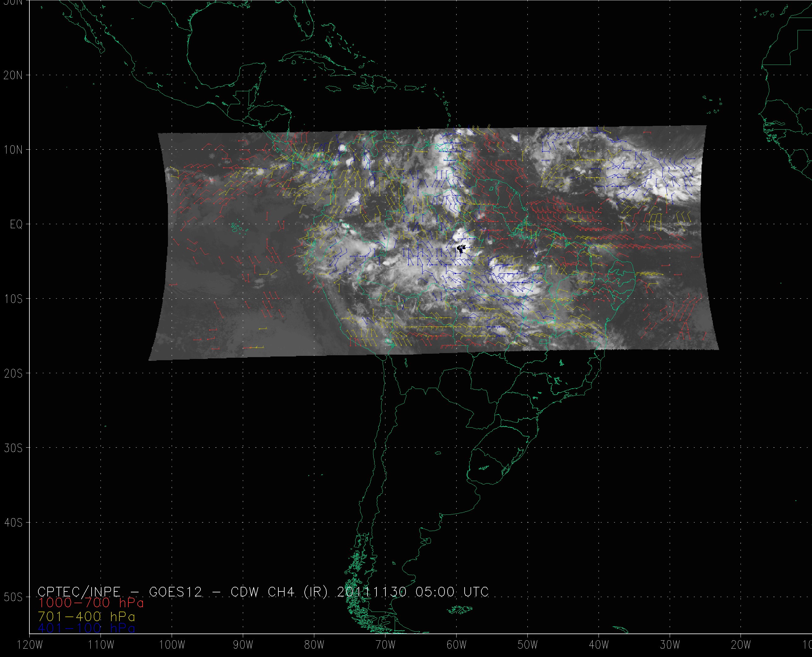Viewport: 812px width, 657px height.
Task: Click the 50S latitude axis label
Action: click(13, 597)
